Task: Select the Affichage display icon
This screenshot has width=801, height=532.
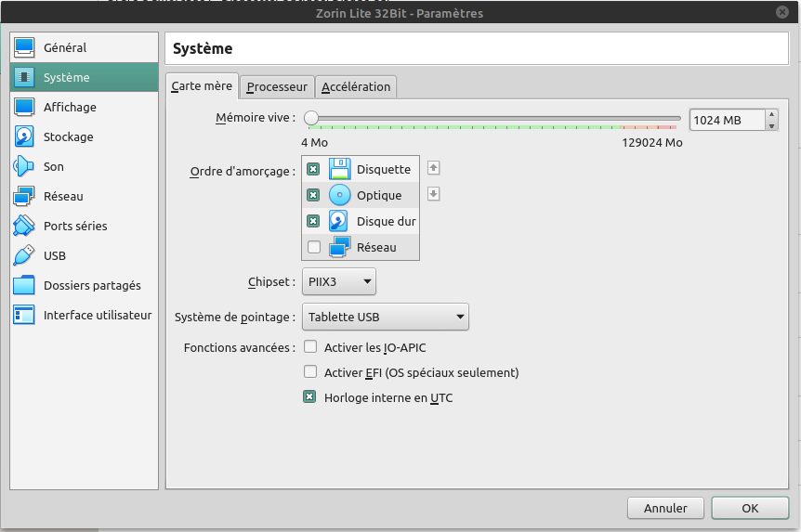Action: click(24, 107)
